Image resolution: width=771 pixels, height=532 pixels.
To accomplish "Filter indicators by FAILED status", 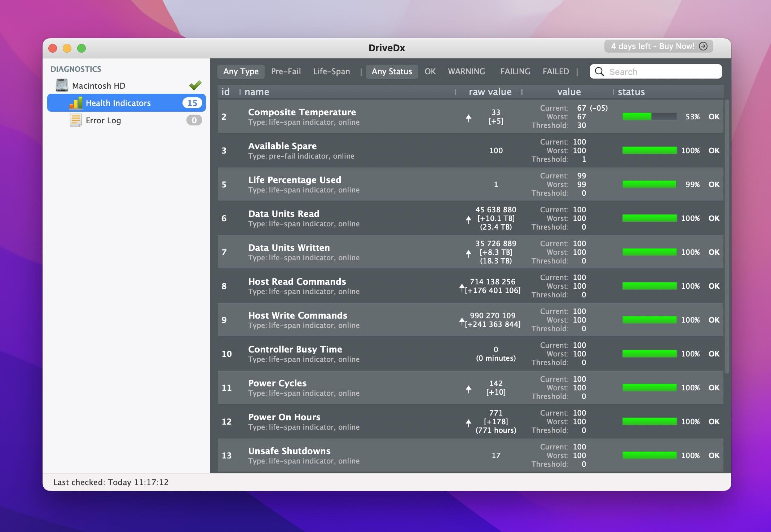I will pyautogui.click(x=556, y=71).
